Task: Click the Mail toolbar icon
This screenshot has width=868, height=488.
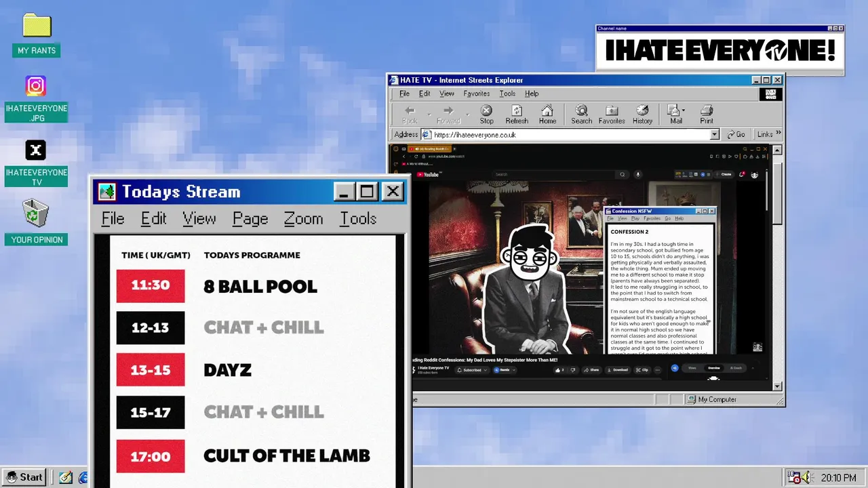Action: click(x=673, y=110)
